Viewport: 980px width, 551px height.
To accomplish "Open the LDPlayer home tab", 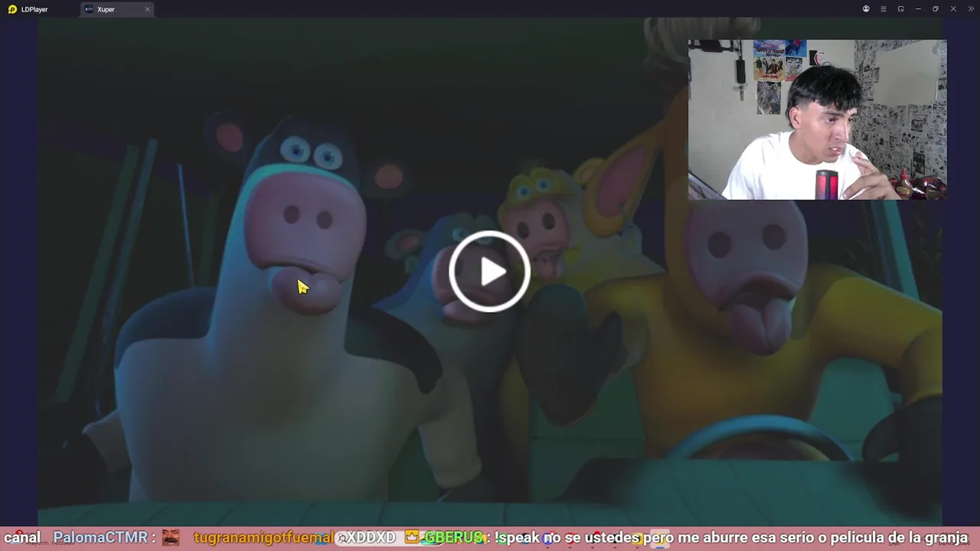I will pos(28,9).
